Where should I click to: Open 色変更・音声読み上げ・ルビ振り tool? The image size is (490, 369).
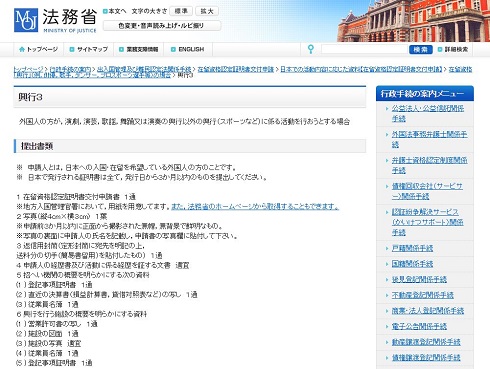pyautogui.click(x=162, y=25)
